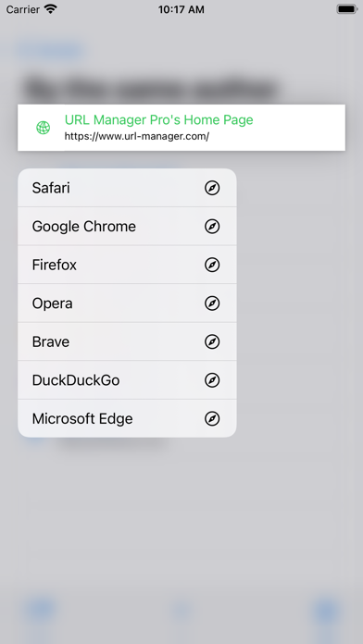Tap the Wi-Fi status icon
The height and width of the screenshot is (644, 363).
pyautogui.click(x=51, y=8)
